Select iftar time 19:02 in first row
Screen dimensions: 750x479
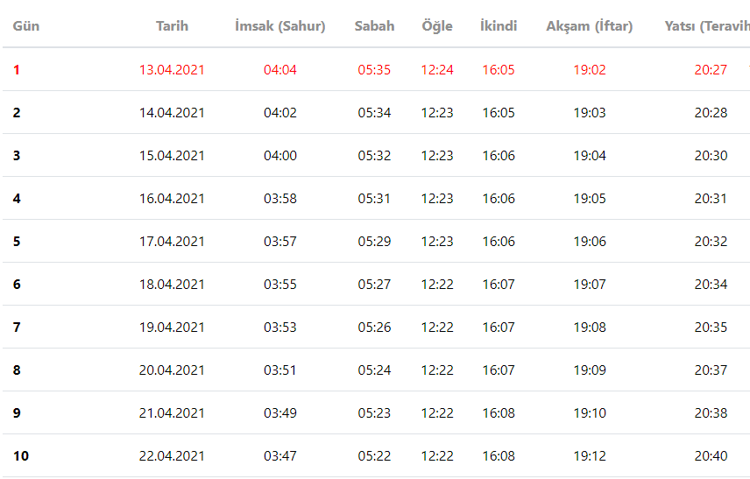pos(589,70)
